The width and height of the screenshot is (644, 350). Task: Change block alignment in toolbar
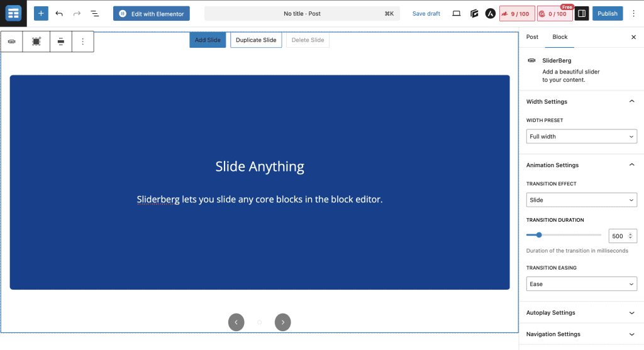tap(61, 41)
